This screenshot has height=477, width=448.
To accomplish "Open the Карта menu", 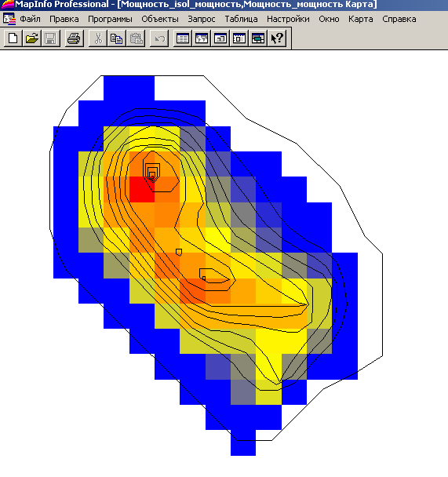I will click(360, 19).
